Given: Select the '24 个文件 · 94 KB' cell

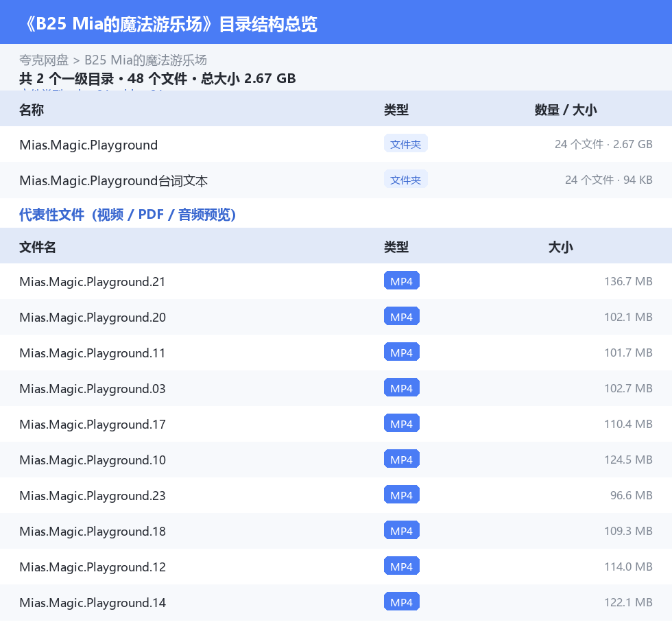Looking at the screenshot, I should click(609, 180).
